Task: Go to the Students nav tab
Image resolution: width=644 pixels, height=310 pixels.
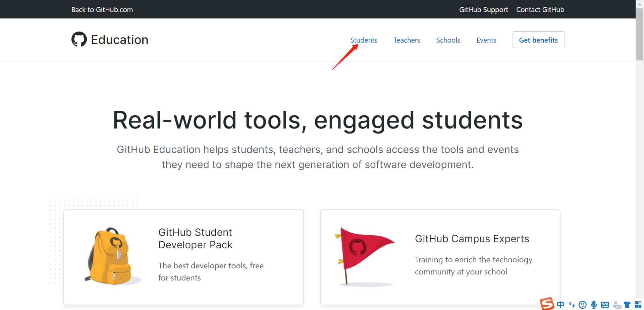Action: pos(364,40)
